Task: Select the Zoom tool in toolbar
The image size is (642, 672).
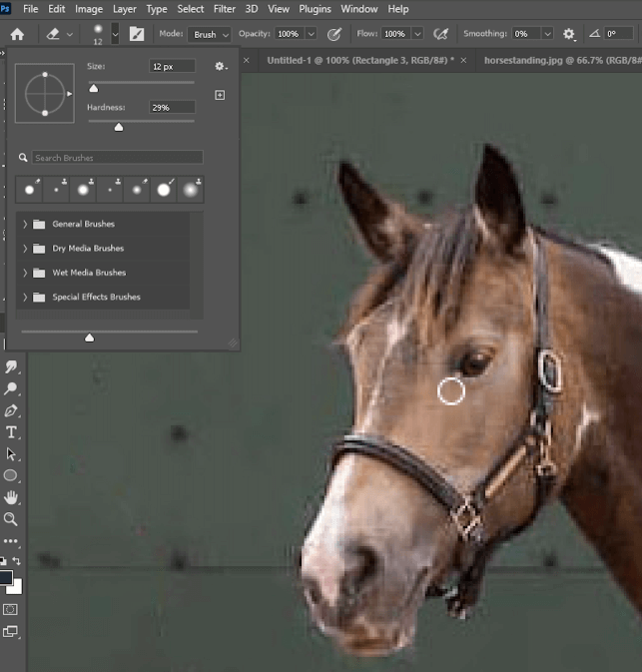Action: 11,519
